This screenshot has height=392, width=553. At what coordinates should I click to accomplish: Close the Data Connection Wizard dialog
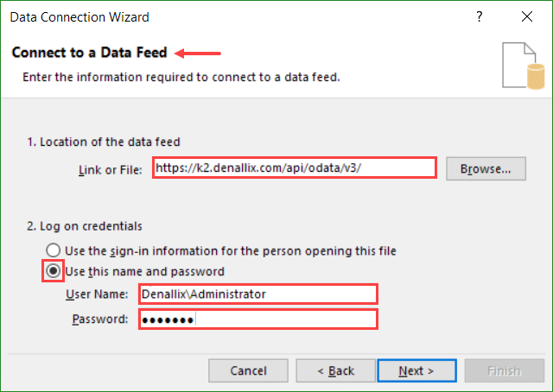click(526, 17)
